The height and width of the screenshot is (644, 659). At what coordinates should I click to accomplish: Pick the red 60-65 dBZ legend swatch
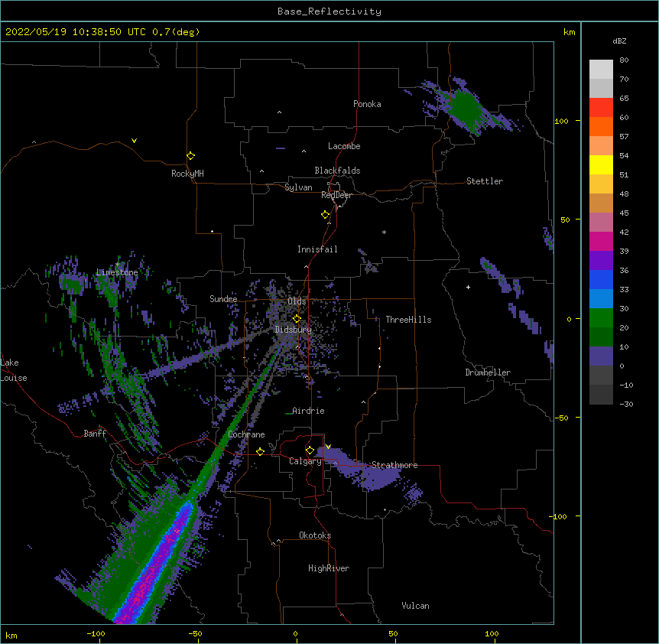601,107
